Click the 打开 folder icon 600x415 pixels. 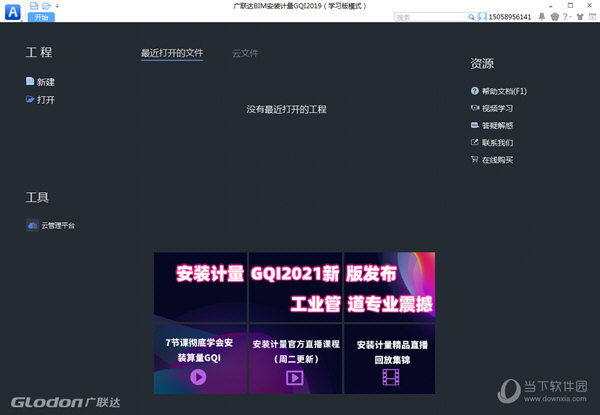[30, 99]
